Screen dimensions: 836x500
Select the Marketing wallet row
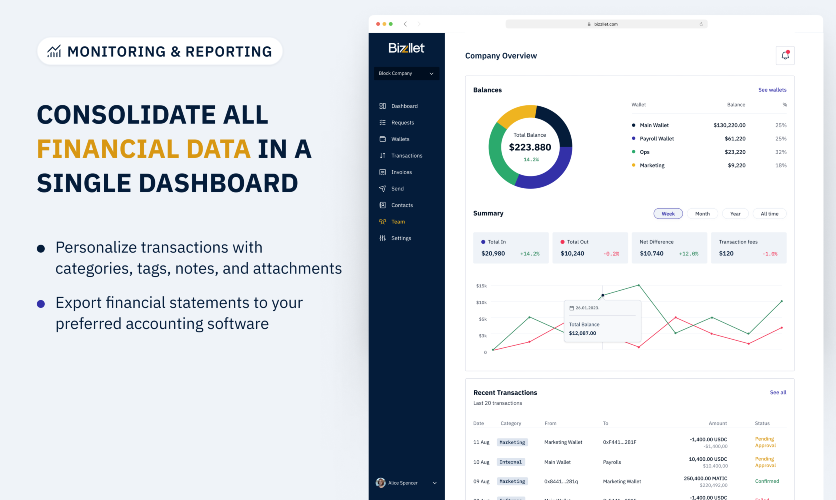[x=709, y=165]
